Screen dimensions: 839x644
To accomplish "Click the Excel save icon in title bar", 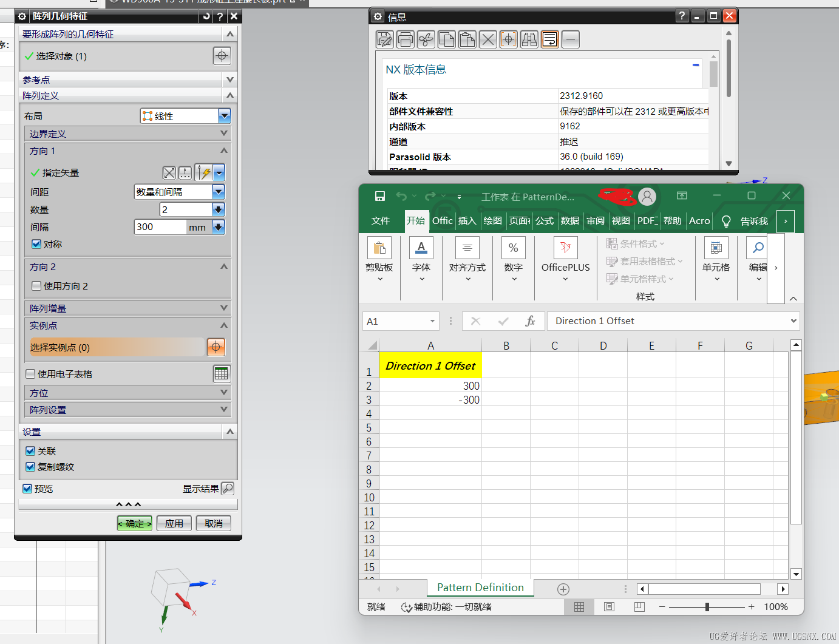I will click(x=380, y=196).
